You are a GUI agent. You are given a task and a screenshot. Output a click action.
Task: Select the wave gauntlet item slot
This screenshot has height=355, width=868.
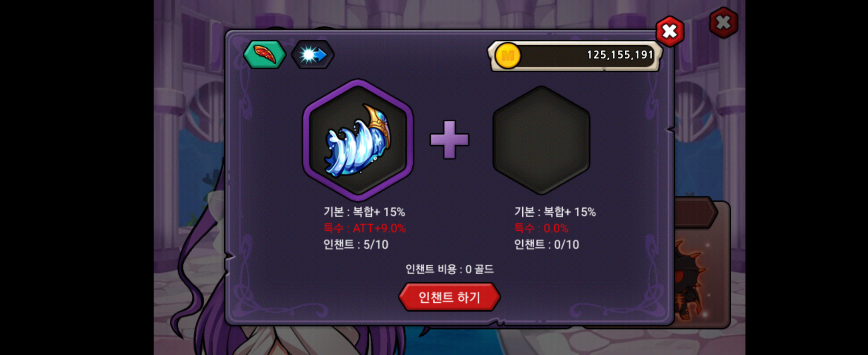coord(358,140)
